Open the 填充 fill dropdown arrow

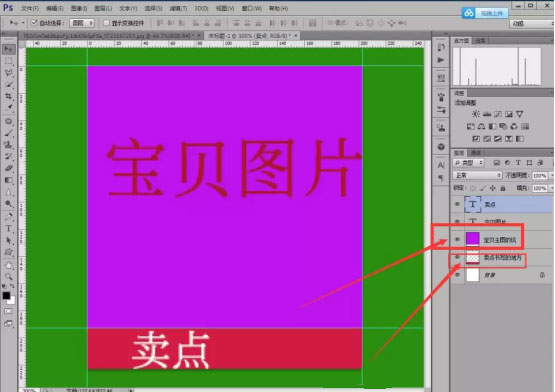click(551, 188)
